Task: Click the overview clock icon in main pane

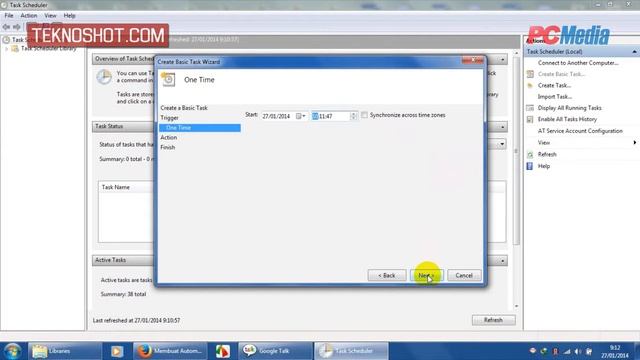Action: point(104,77)
